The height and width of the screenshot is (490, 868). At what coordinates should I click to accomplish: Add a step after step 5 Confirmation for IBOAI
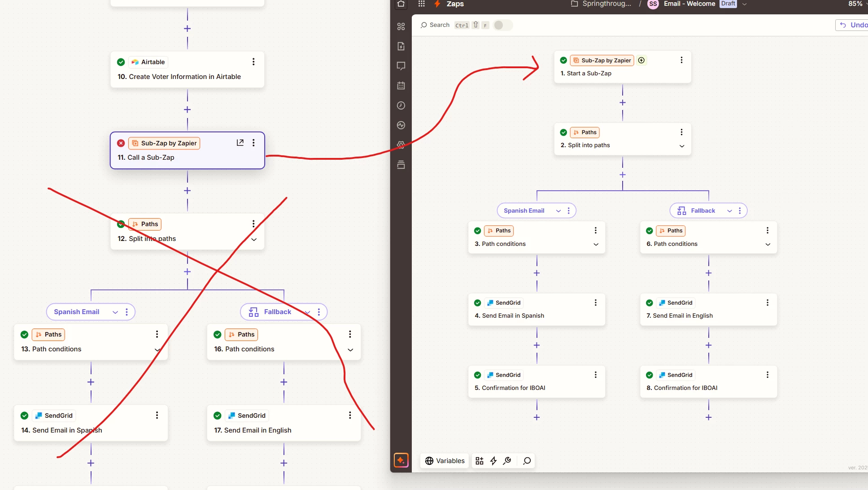[x=537, y=417]
